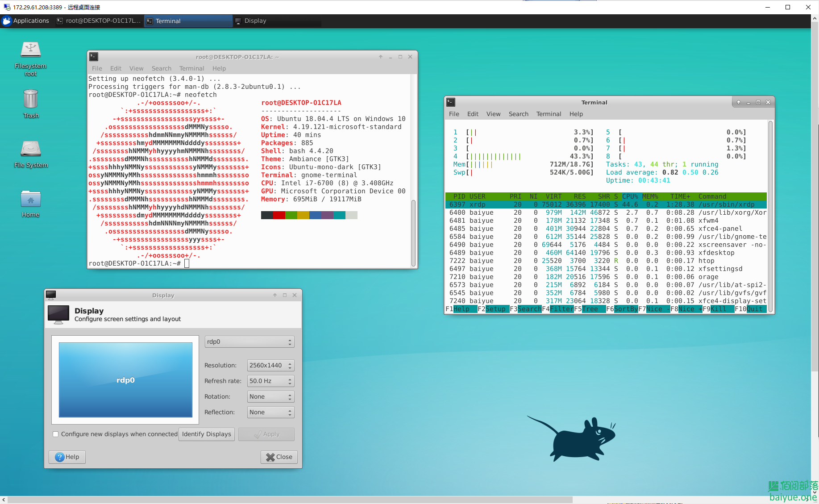Open the Applications menu in the panel
The image size is (819, 504).
26,21
